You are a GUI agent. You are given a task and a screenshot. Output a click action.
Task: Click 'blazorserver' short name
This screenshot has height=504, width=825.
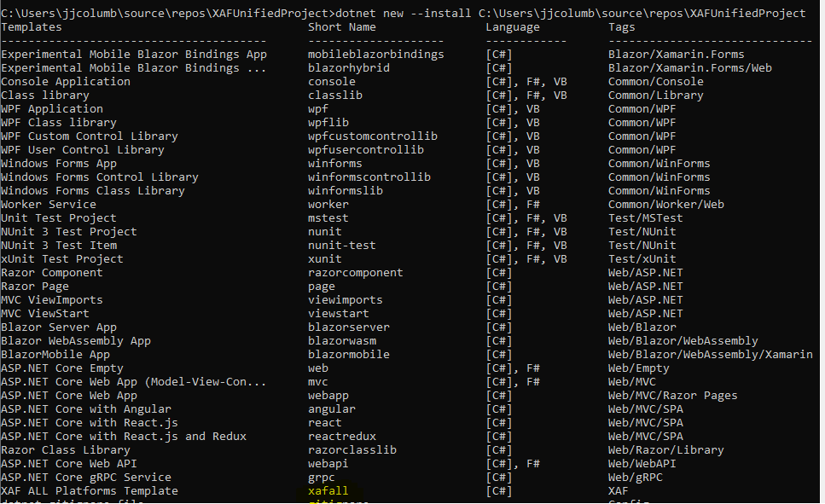349,327
